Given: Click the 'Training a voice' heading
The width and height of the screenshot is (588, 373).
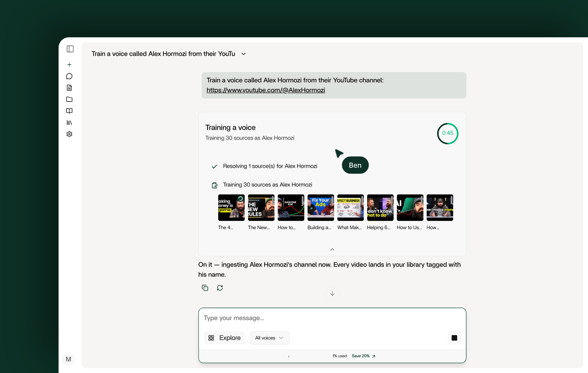Looking at the screenshot, I should click(x=230, y=127).
